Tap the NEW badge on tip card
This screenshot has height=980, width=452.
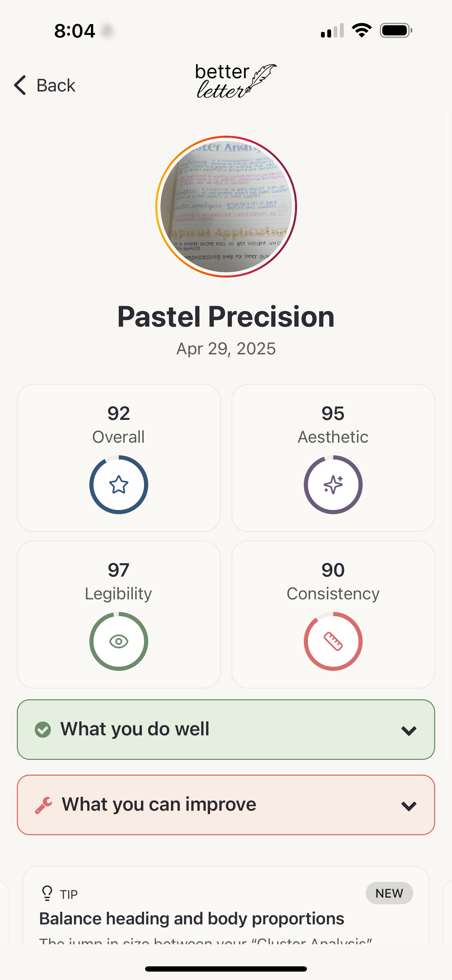point(389,893)
